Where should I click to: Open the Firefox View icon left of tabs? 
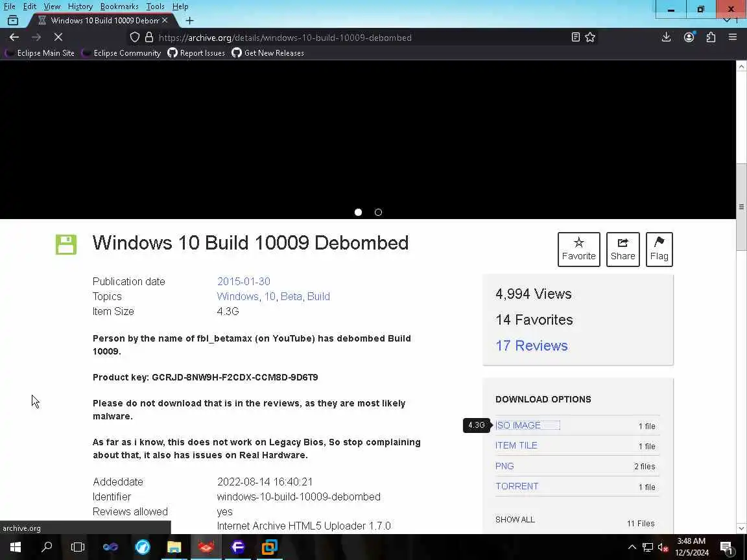click(x=13, y=21)
